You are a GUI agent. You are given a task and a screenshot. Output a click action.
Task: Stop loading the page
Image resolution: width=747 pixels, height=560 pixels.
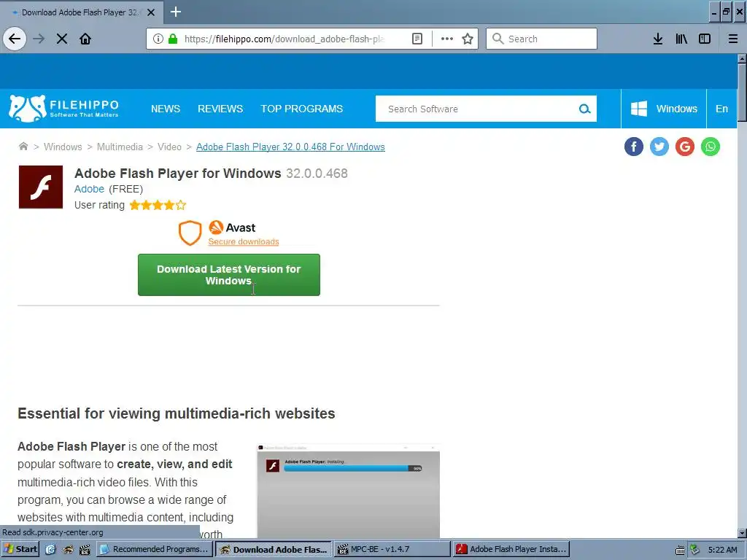pyautogui.click(x=62, y=39)
